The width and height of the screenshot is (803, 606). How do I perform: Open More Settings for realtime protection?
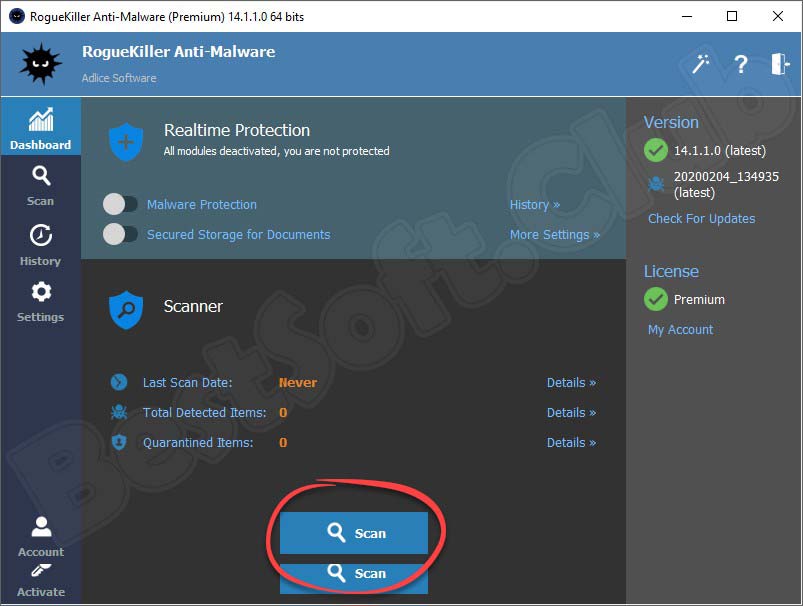coord(554,234)
